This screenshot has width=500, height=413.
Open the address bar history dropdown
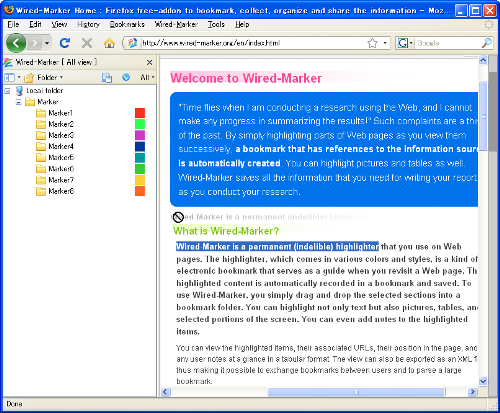point(385,43)
